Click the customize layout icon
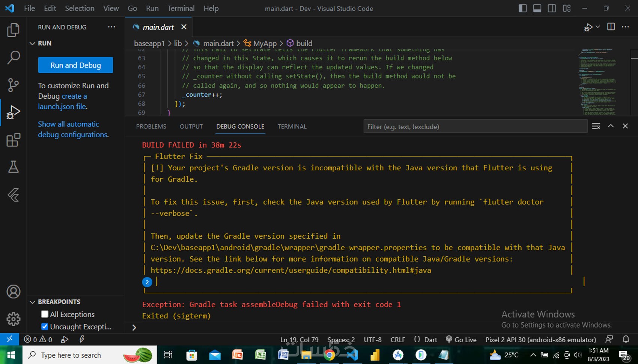Image resolution: width=638 pixels, height=364 pixels. [567, 8]
